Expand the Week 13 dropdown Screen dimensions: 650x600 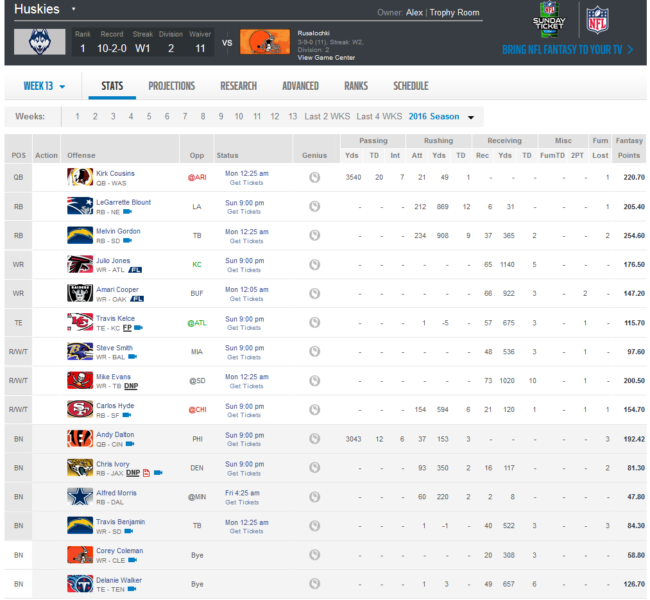44,86
